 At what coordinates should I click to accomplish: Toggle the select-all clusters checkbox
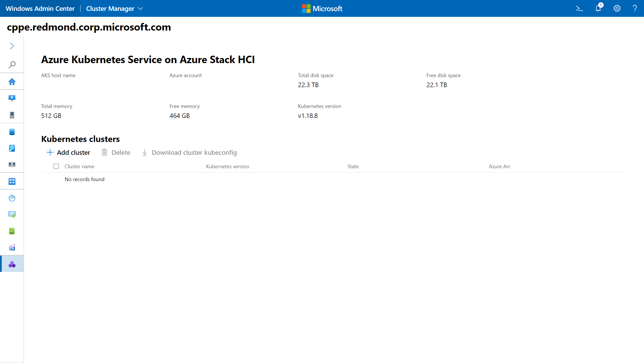(56, 166)
